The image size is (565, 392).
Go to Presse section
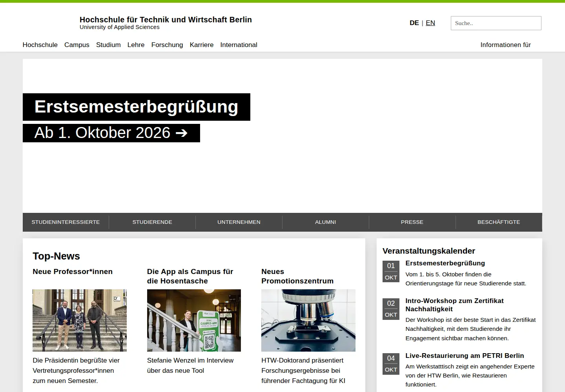click(412, 222)
